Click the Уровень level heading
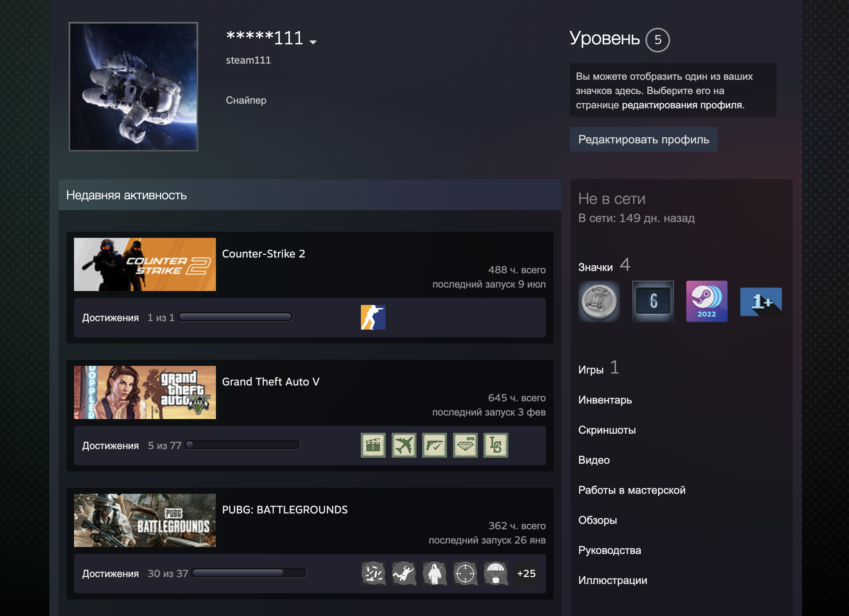Viewport: 849px width, 616px height. pyautogui.click(x=605, y=39)
